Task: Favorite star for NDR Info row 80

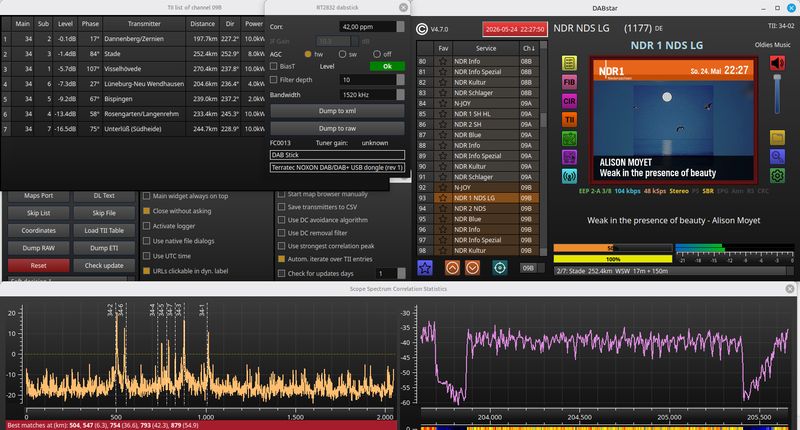Action: pyautogui.click(x=443, y=61)
